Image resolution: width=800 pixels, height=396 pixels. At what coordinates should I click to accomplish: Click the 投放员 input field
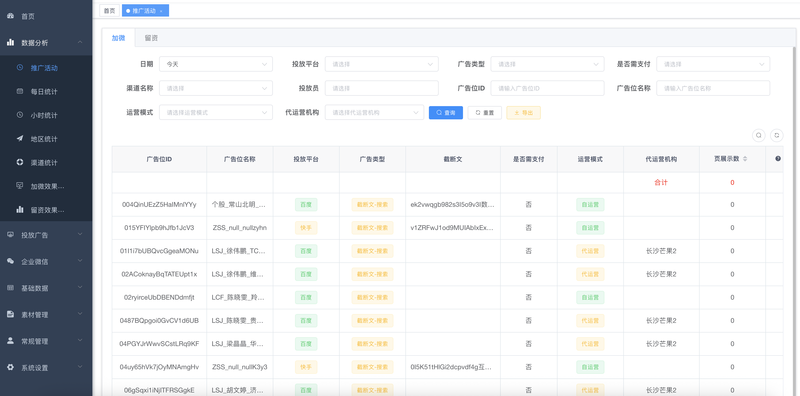(x=382, y=88)
